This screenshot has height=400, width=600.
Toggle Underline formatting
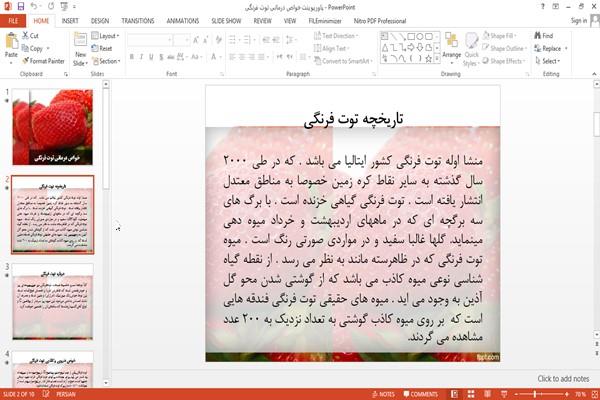[x=151, y=57]
